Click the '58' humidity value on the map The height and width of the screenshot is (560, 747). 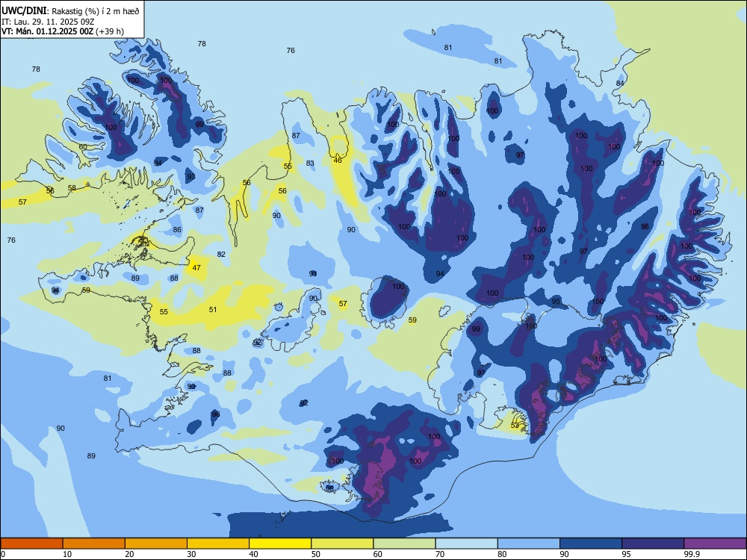[72, 188]
